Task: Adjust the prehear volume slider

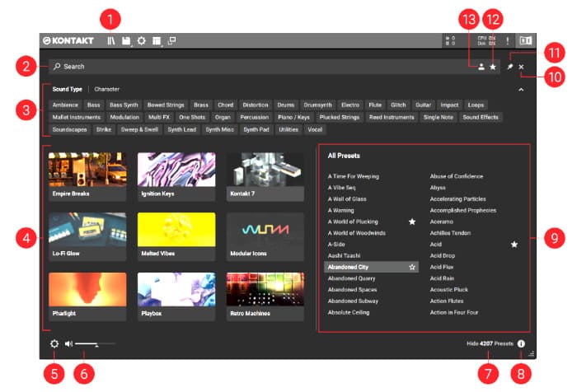Action: 96,344
